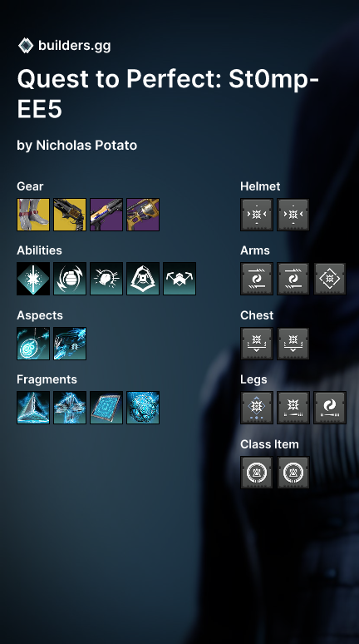Click the second Chest mod slot
Image resolution: width=359 pixels, height=644 pixels.
(293, 344)
